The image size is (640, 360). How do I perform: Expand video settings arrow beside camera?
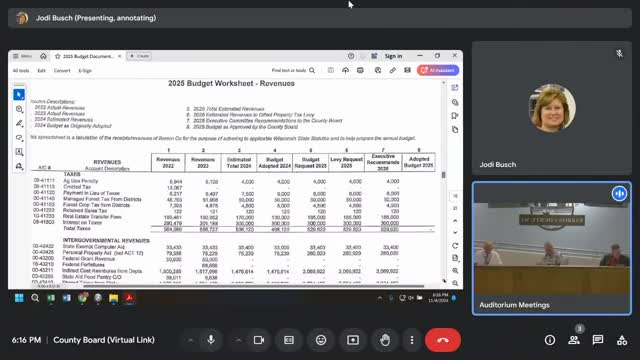pos(238,340)
